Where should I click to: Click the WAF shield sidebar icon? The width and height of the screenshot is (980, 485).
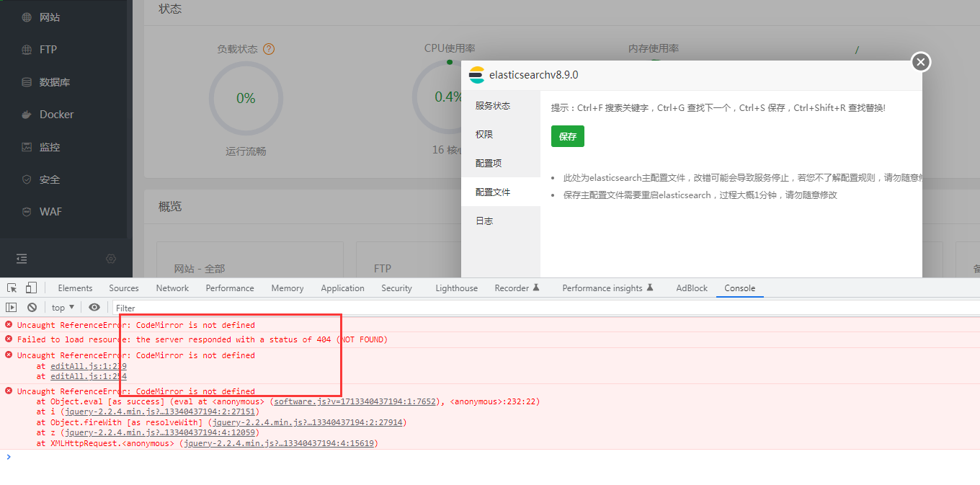[27, 212]
